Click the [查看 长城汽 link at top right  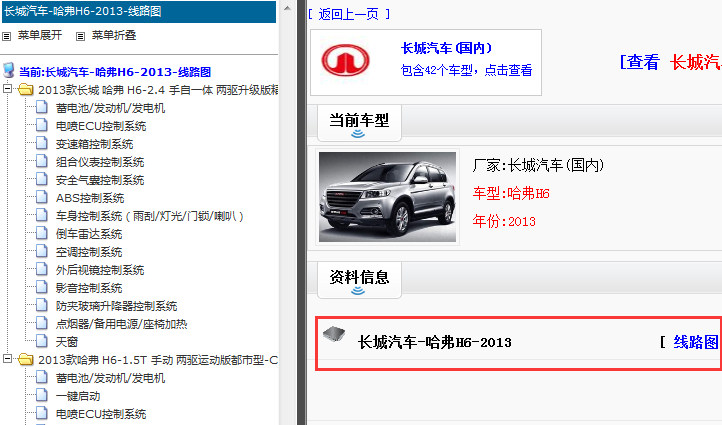point(670,62)
